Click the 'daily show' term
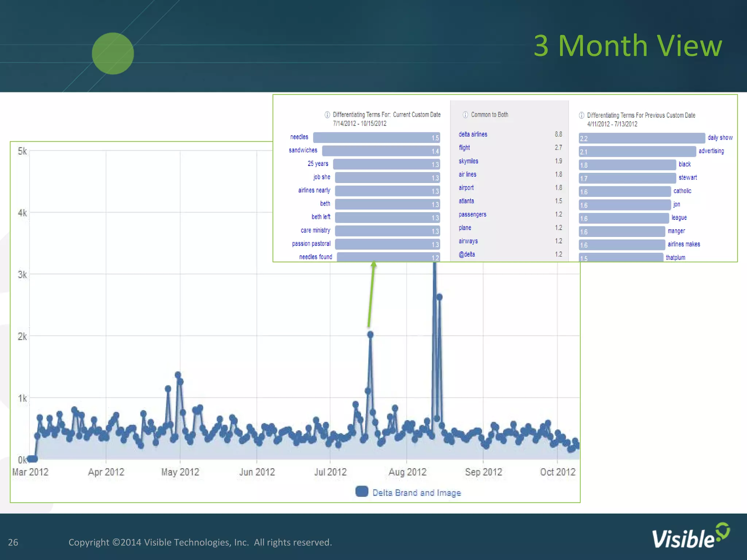Image resolution: width=747 pixels, height=560 pixels. [x=720, y=137]
